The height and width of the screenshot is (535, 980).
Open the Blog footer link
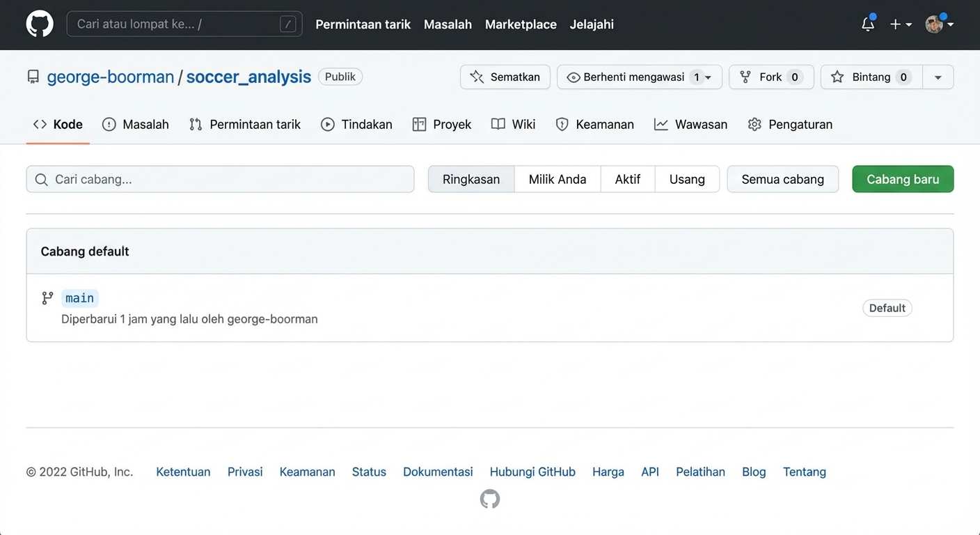tap(754, 472)
